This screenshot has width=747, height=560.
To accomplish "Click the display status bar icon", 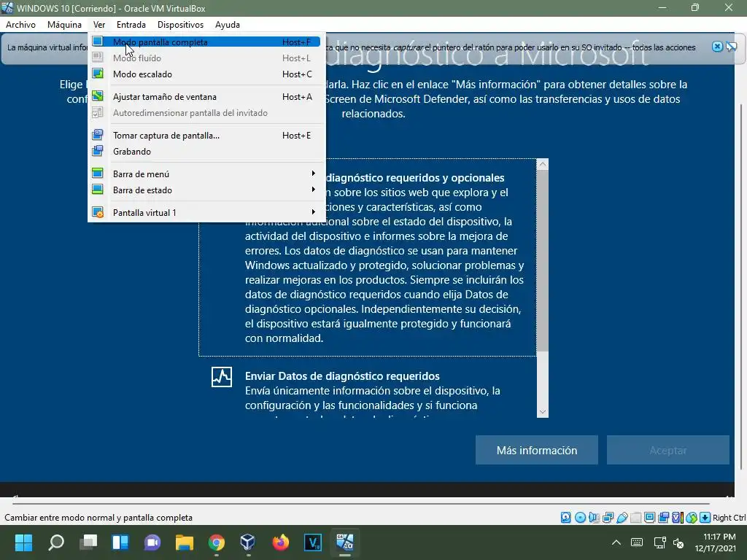I will [x=649, y=518].
